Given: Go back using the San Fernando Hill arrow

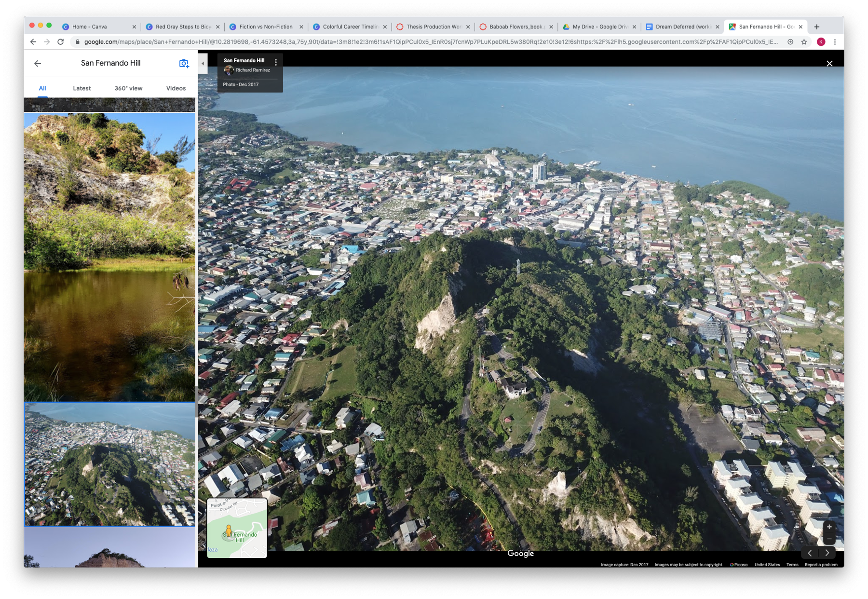Looking at the screenshot, I should 38,63.
